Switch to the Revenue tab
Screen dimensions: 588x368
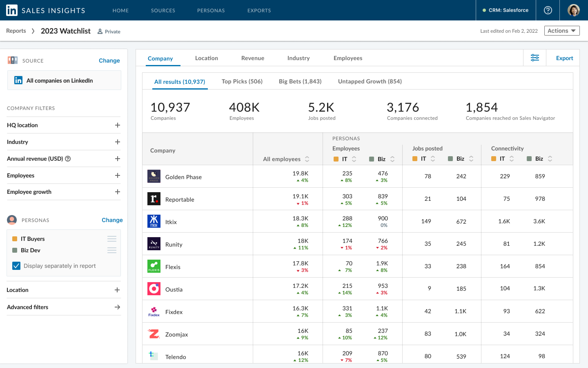click(253, 58)
